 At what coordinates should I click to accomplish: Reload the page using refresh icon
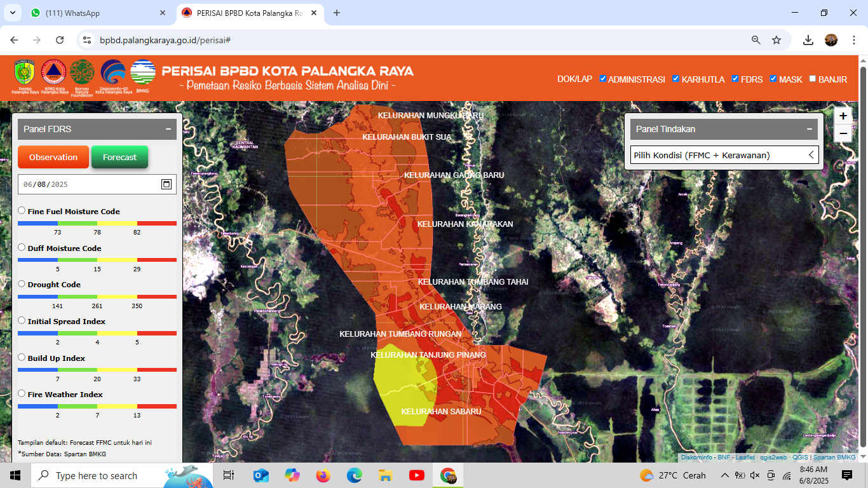[x=60, y=40]
